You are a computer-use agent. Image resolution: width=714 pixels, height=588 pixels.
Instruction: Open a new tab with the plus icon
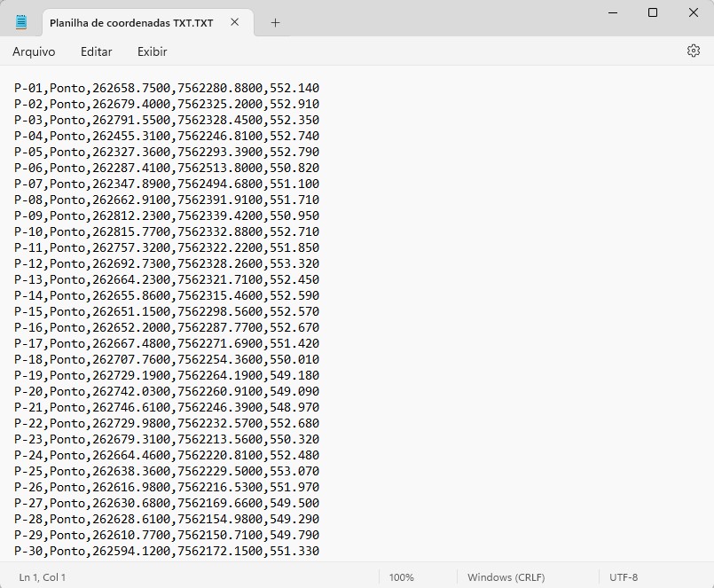click(x=275, y=22)
